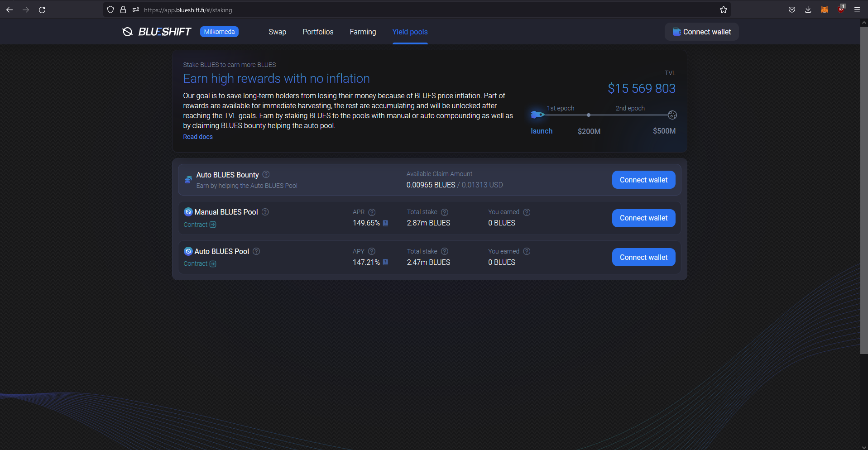Open the site permissions icon in address bar
This screenshot has height=450, width=868.
(x=136, y=10)
